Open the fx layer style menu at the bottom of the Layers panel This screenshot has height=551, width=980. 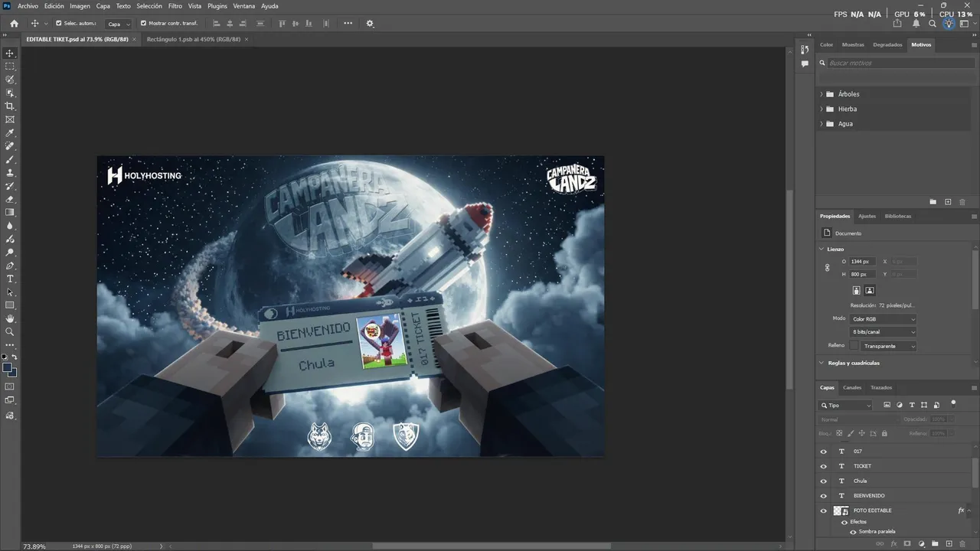[x=893, y=543]
